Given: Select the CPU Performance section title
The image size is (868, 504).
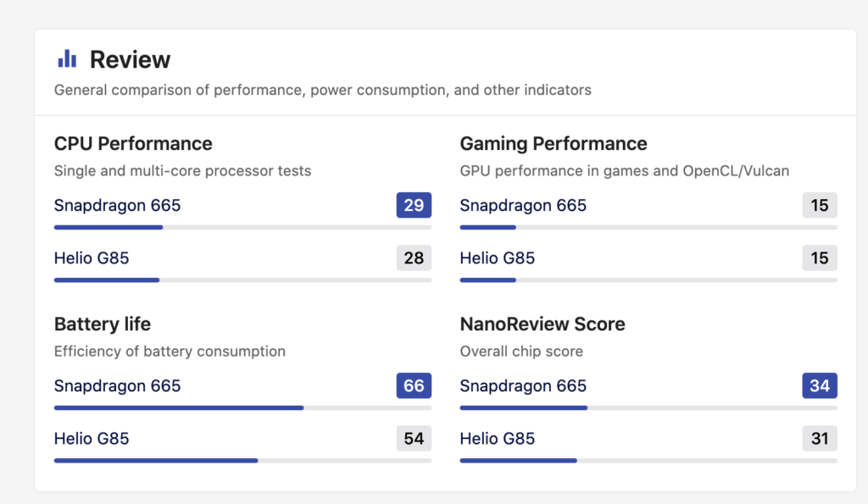Looking at the screenshot, I should 133,143.
